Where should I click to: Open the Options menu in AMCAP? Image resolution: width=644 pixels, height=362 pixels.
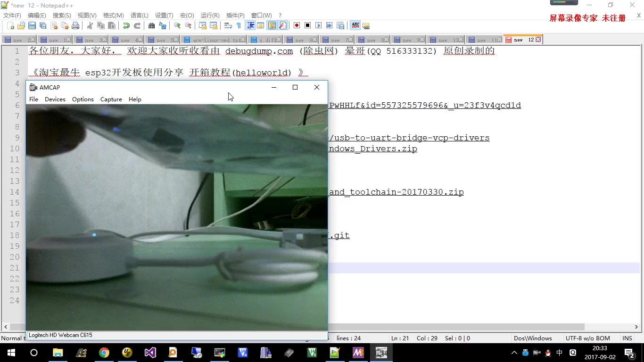83,99
